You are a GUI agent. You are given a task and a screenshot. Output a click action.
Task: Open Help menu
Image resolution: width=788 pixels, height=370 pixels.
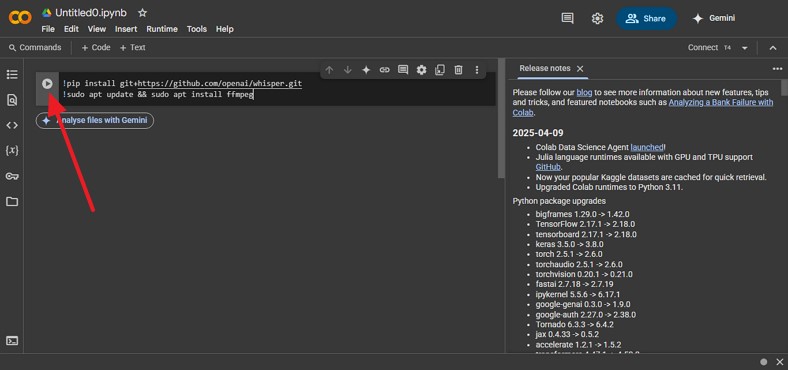tap(225, 29)
